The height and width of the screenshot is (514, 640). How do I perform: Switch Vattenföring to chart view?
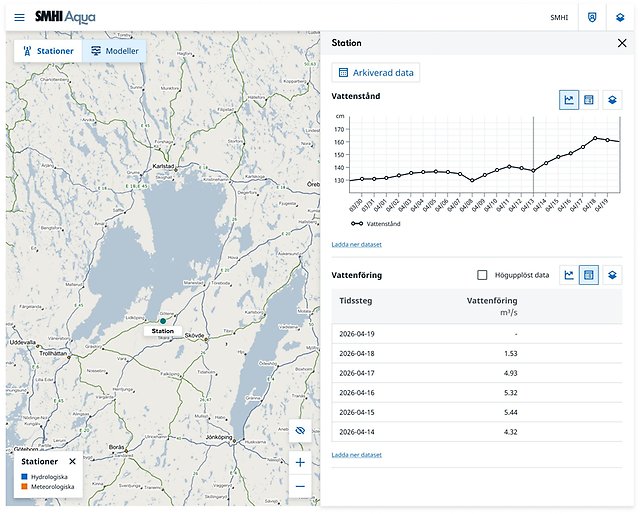569,275
